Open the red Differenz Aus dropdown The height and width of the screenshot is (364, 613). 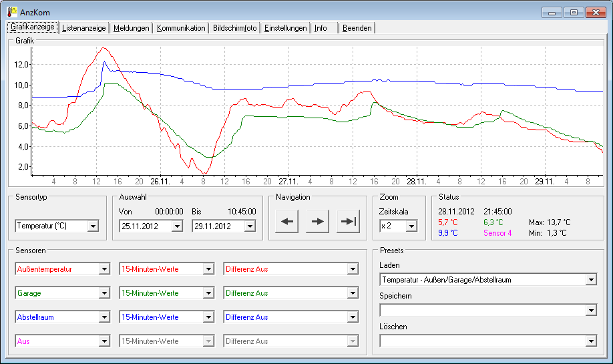pyautogui.click(x=352, y=269)
